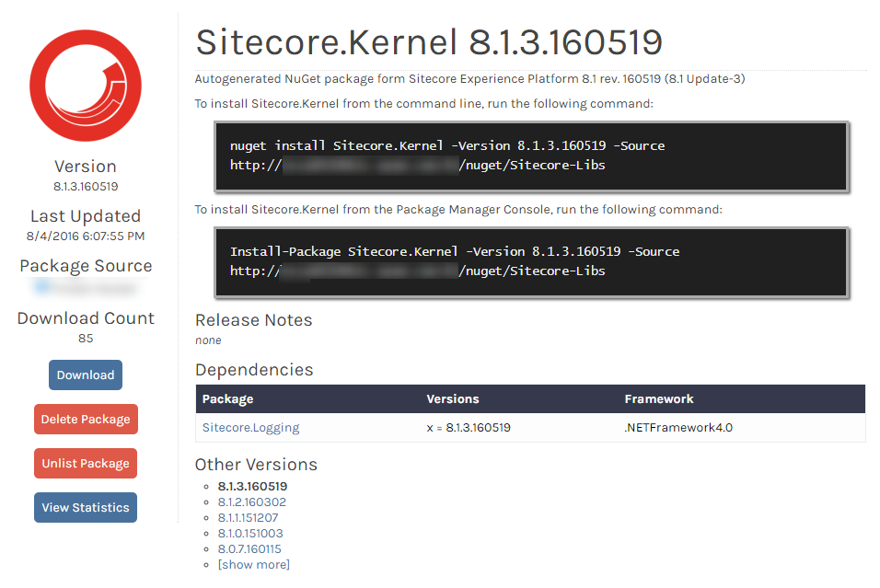The height and width of the screenshot is (588, 880).
Task: Click the Release Notes section heading
Action: [253, 320]
